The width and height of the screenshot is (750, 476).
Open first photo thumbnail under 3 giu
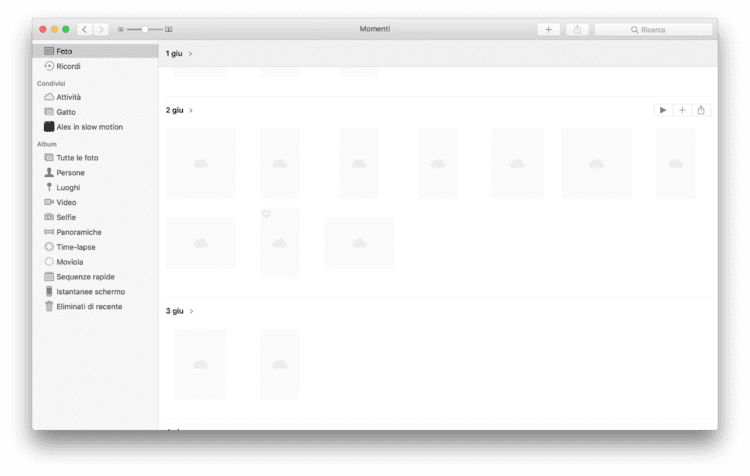(200, 364)
